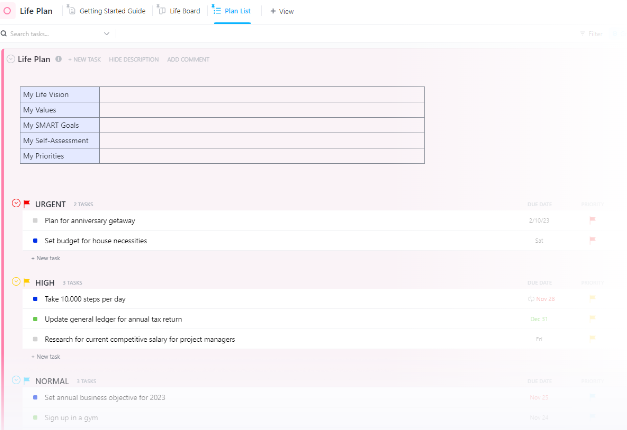Open Sign up in a gym task
This screenshot has height=430, width=627.
click(x=71, y=417)
